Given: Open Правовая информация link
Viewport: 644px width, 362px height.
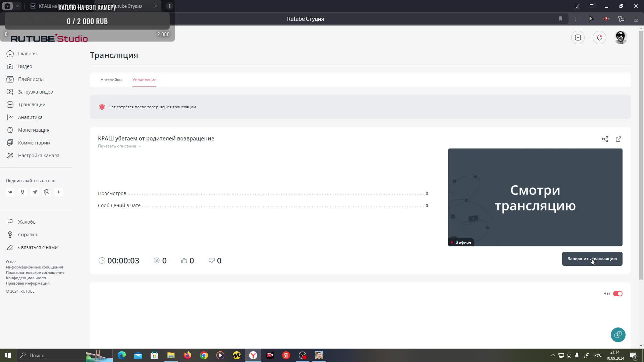Looking at the screenshot, I should point(28,283).
